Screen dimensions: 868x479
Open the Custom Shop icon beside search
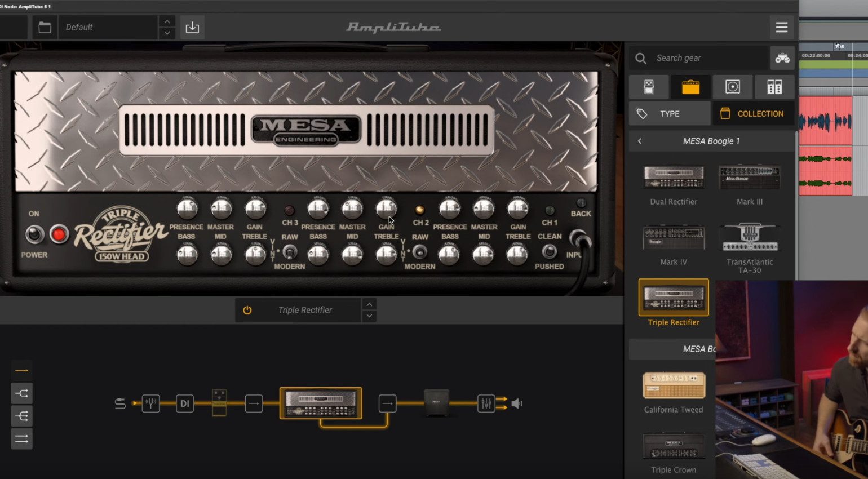coord(782,58)
